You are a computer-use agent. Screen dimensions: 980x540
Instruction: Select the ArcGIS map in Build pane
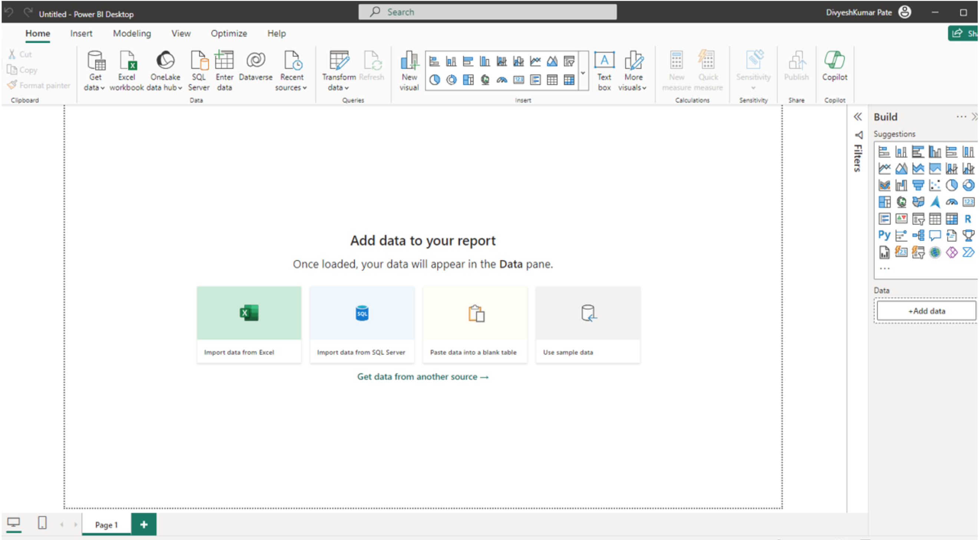(x=935, y=252)
